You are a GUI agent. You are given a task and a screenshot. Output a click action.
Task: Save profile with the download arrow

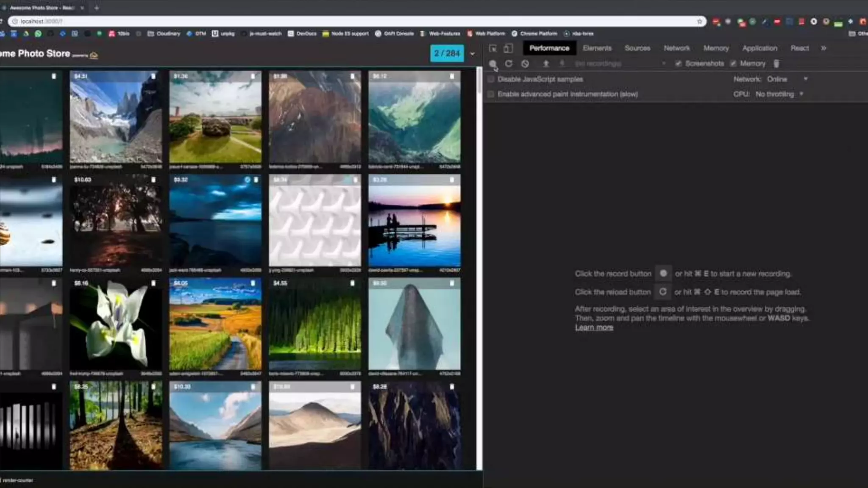coord(562,64)
